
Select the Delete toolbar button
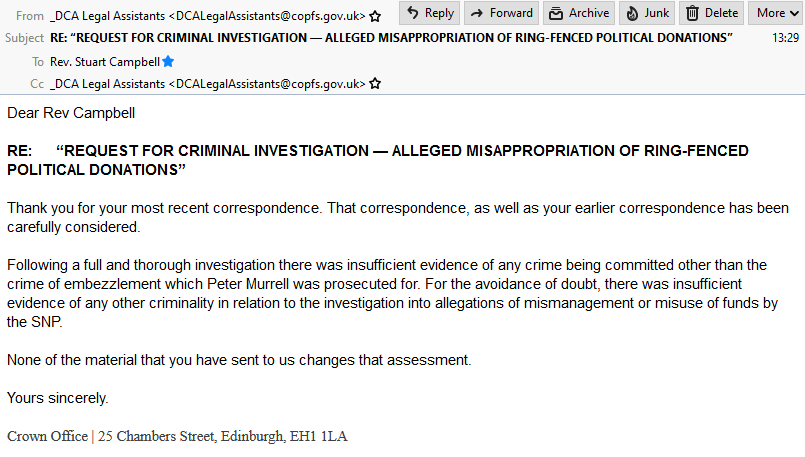pos(712,13)
